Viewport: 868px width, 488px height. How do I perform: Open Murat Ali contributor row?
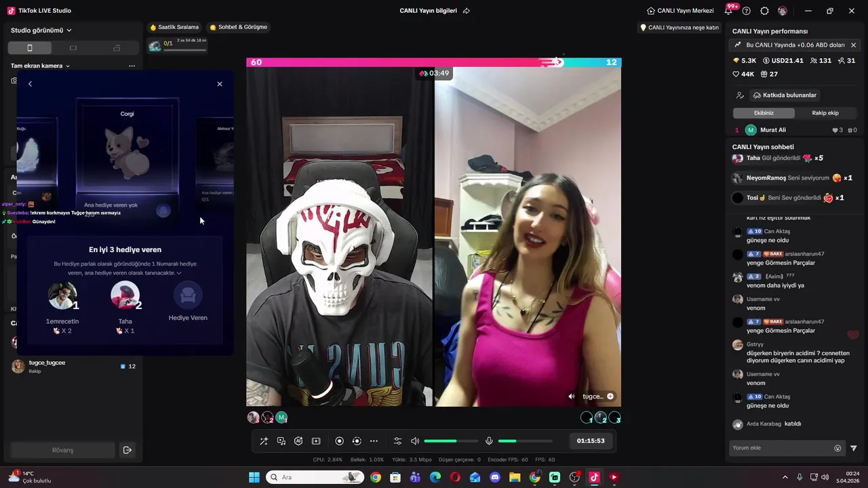pyautogui.click(x=796, y=130)
